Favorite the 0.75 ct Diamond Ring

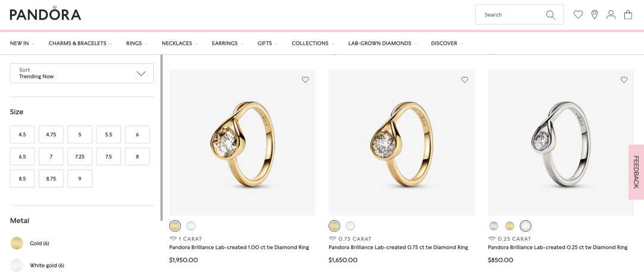tap(465, 80)
